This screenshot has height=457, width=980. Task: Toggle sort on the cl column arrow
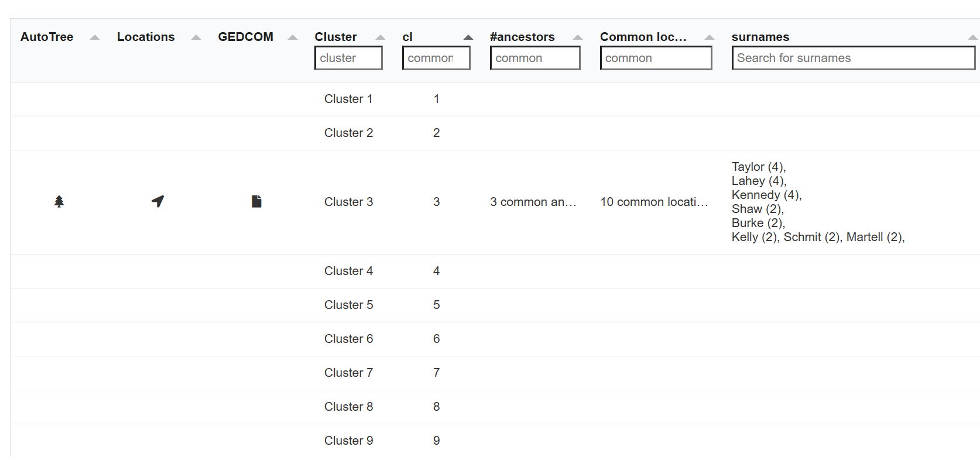point(468,37)
